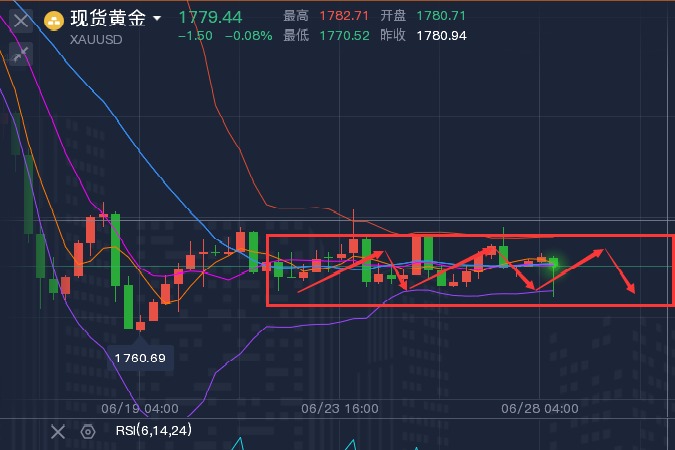Viewport: 675px width, 450px height.
Task: Remove the RSI indicator with its X icon
Action: [58, 431]
